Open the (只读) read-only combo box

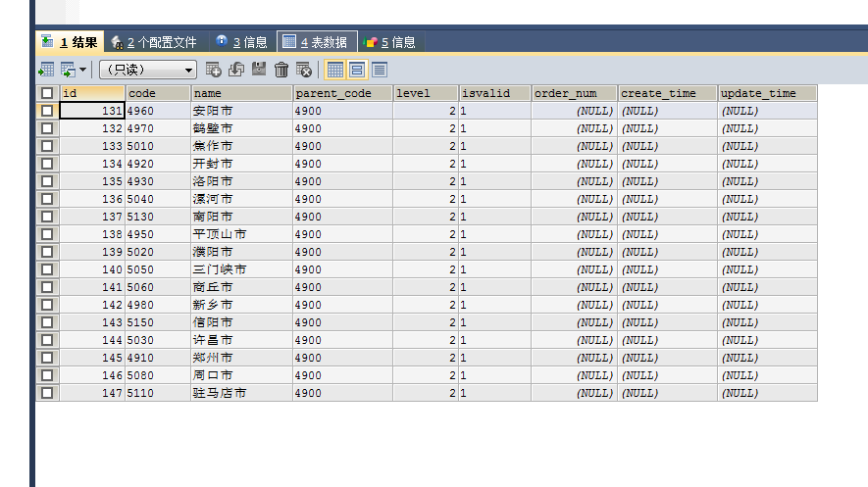point(148,70)
